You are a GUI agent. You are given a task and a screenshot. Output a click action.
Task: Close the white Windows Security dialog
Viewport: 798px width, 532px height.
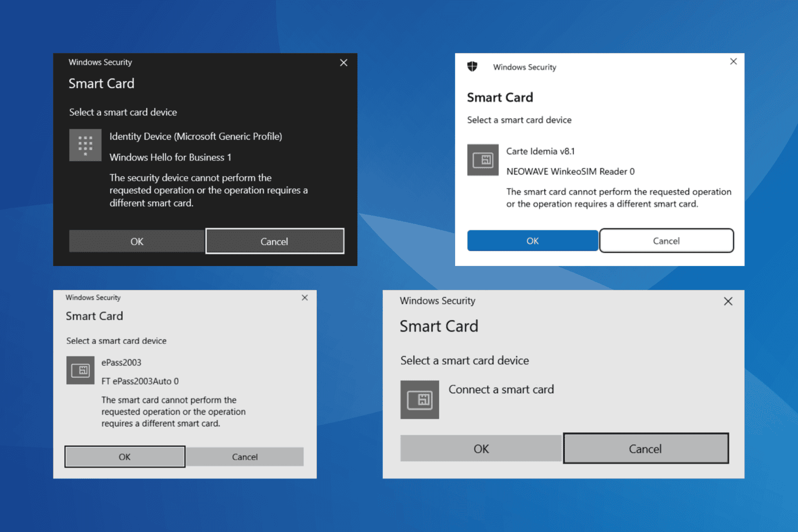[x=733, y=61]
